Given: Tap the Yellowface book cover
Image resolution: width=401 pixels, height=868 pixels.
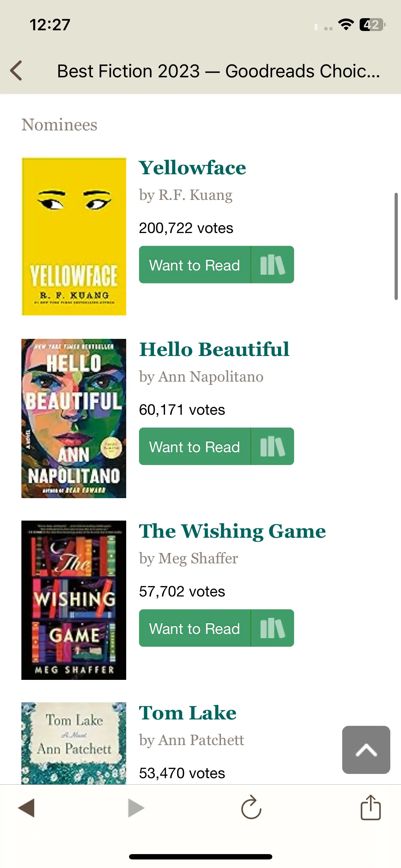Looking at the screenshot, I should click(x=74, y=236).
